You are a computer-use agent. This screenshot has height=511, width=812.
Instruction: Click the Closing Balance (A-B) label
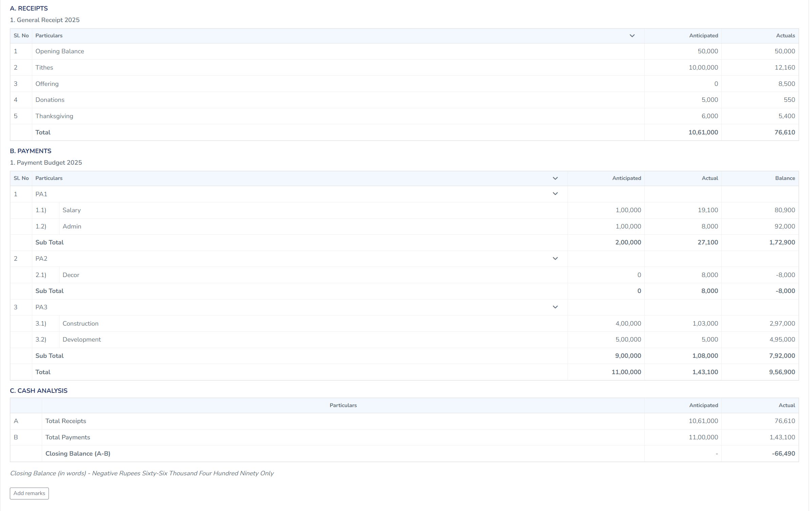[78, 454]
